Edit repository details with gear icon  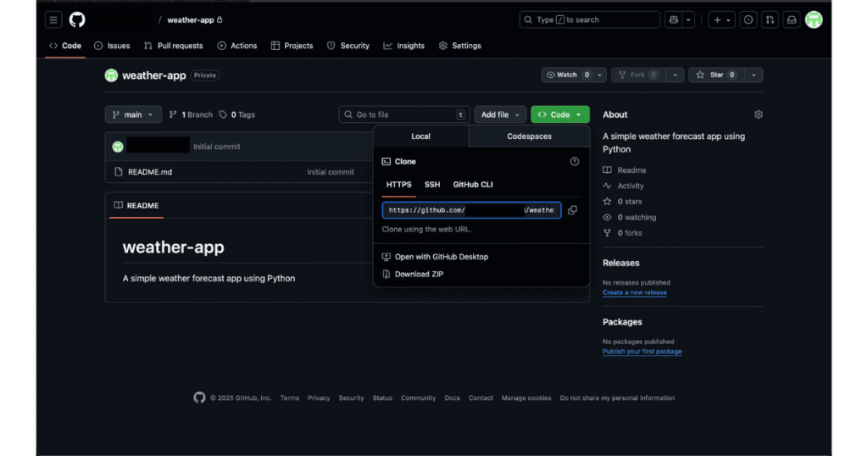[758, 114]
